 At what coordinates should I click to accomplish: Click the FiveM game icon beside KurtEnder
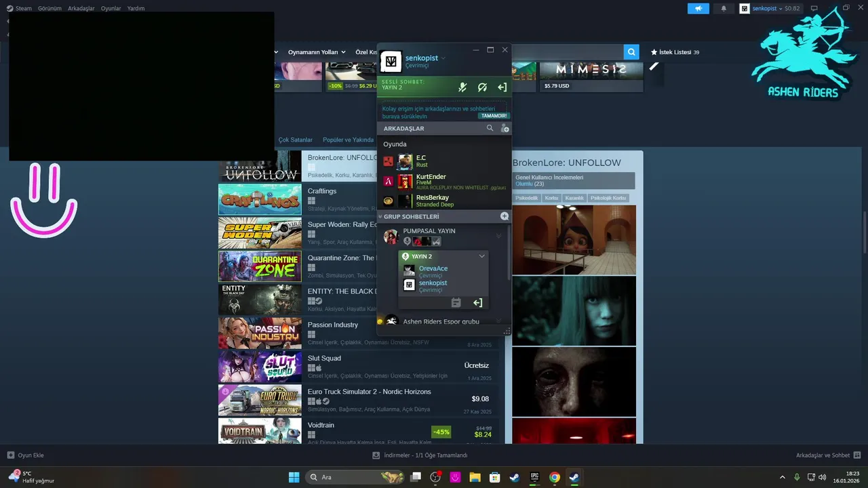click(388, 181)
